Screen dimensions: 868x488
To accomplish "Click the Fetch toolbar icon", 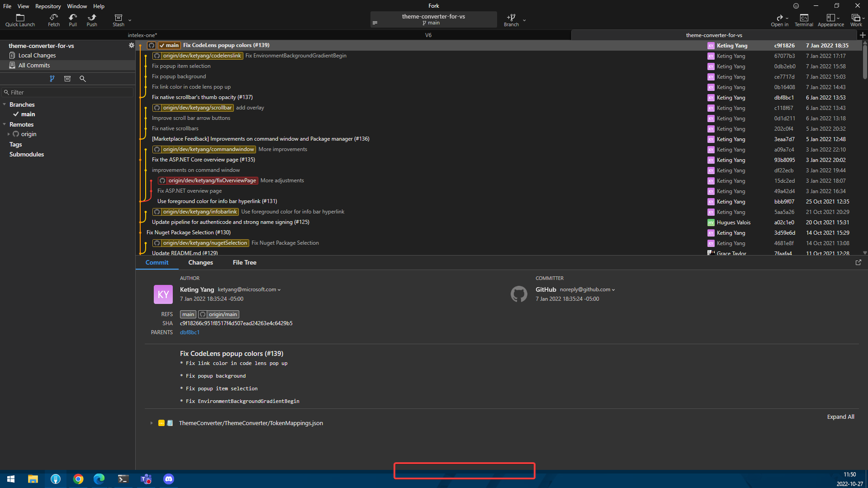I will click(53, 20).
